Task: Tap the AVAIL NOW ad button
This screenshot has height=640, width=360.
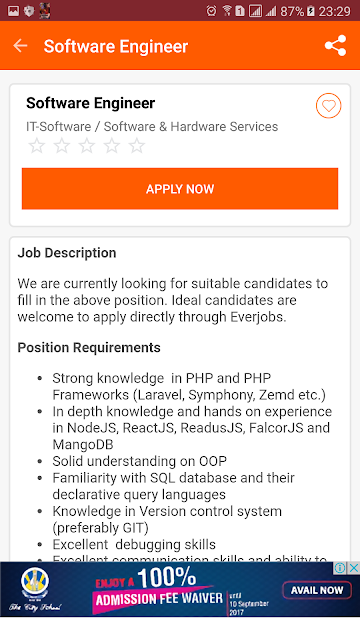Action: (x=317, y=590)
